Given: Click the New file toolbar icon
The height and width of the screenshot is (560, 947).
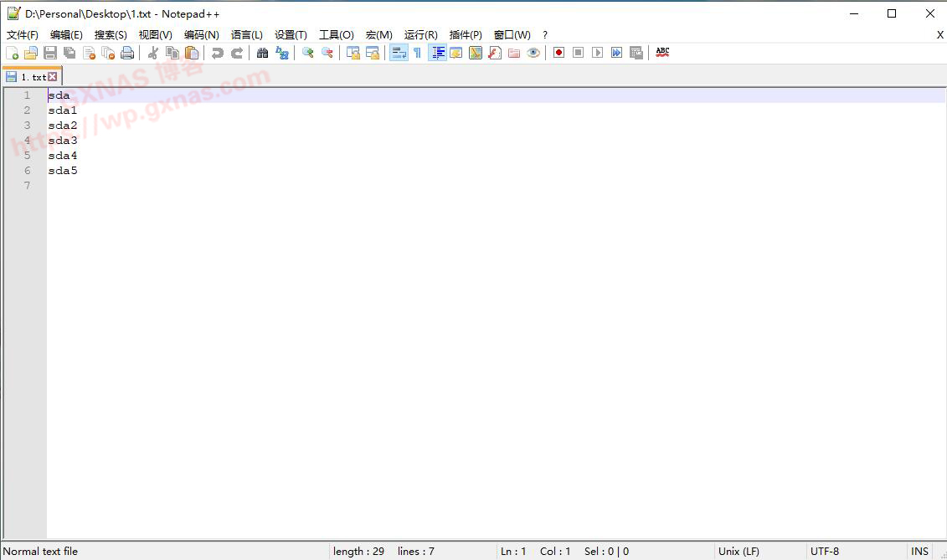Looking at the screenshot, I should click(12, 53).
